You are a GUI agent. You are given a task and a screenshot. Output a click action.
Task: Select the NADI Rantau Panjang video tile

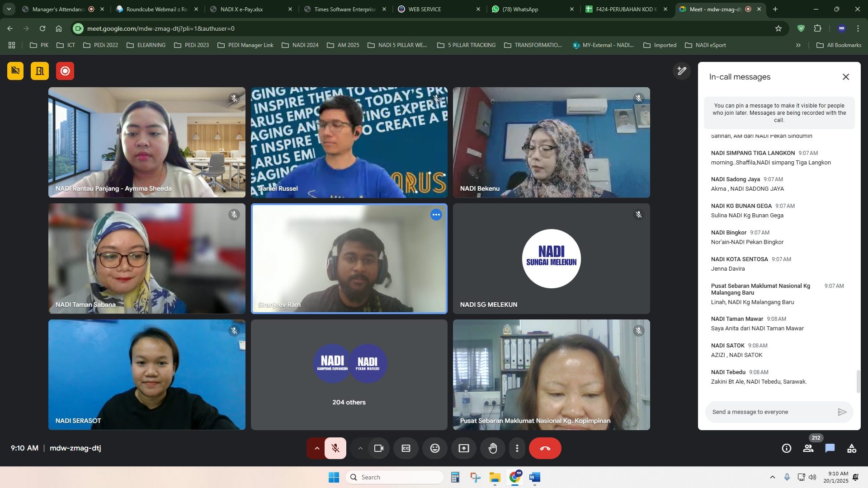coord(147,142)
